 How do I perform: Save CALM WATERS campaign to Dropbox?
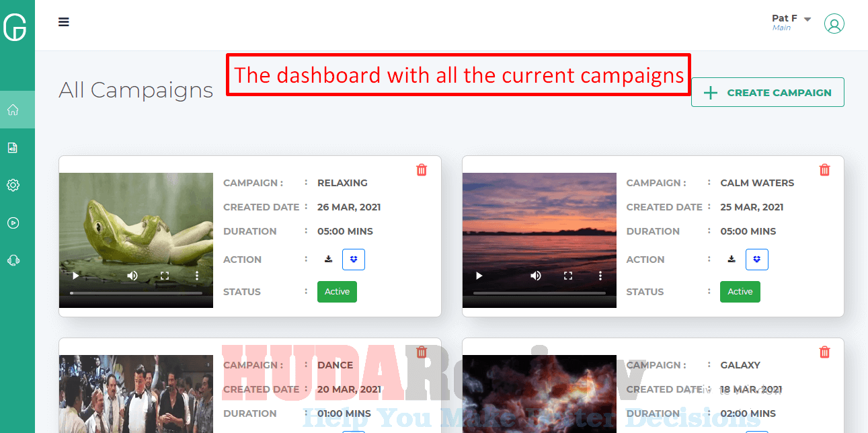coord(757,260)
